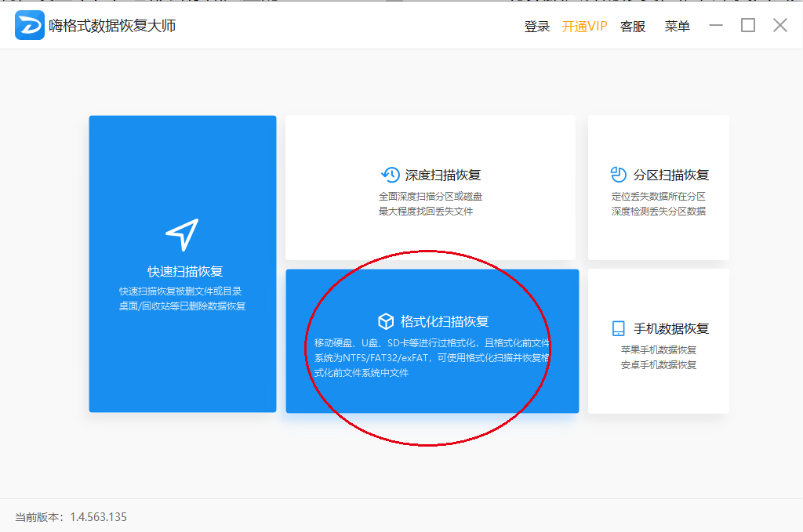The height and width of the screenshot is (532, 803).
Task: Click the text 苹果手机数据恢复
Action: (x=659, y=350)
